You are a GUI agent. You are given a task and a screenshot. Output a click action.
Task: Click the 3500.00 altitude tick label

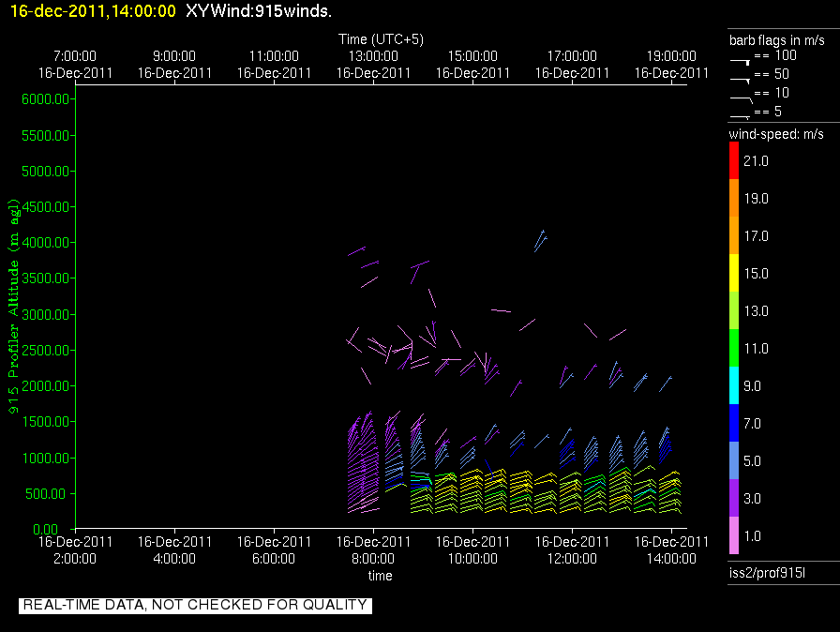[x=46, y=278]
